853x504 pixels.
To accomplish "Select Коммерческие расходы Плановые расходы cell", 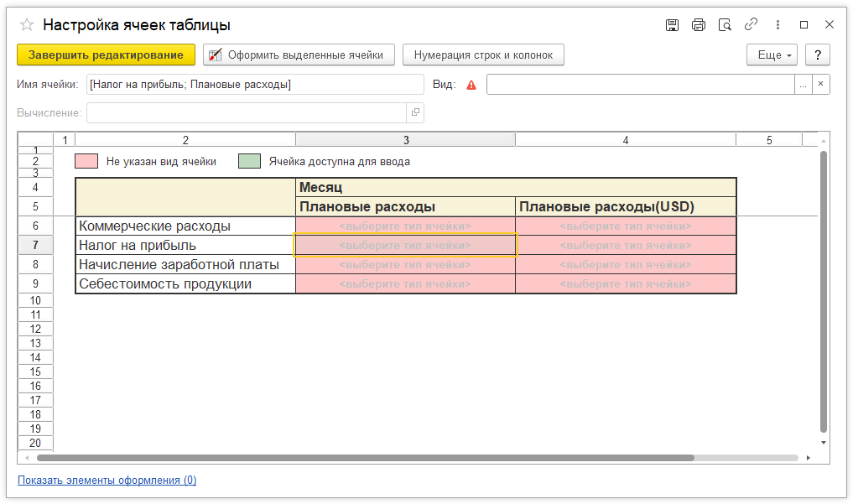I will click(405, 226).
